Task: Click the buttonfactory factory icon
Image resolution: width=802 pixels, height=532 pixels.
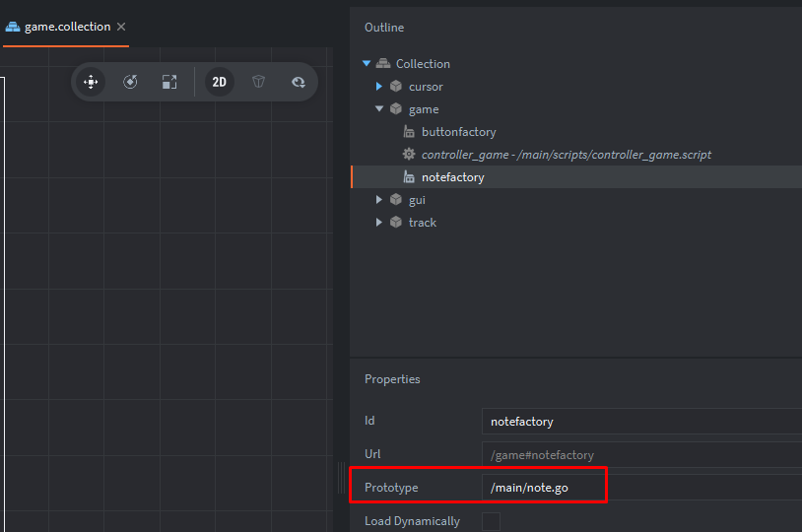Action: (x=409, y=132)
